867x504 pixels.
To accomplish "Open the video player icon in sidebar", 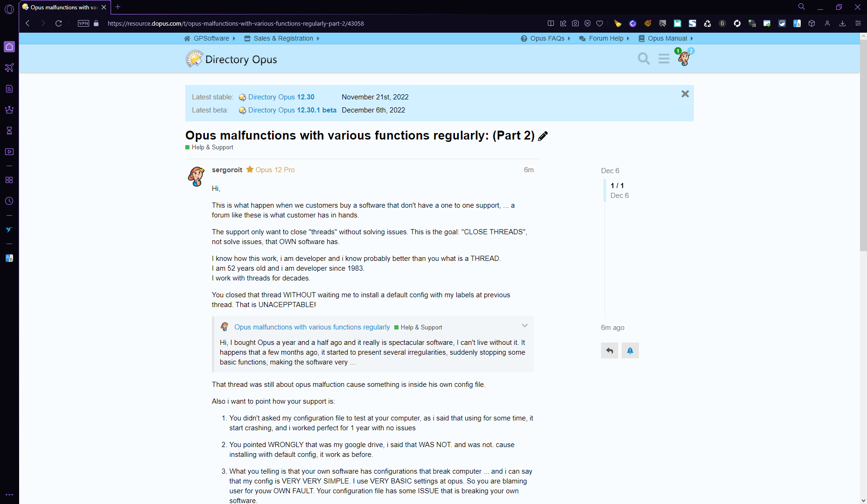I will click(x=9, y=152).
